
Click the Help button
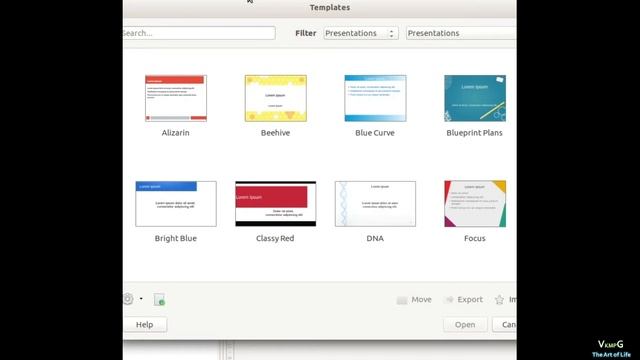145,324
